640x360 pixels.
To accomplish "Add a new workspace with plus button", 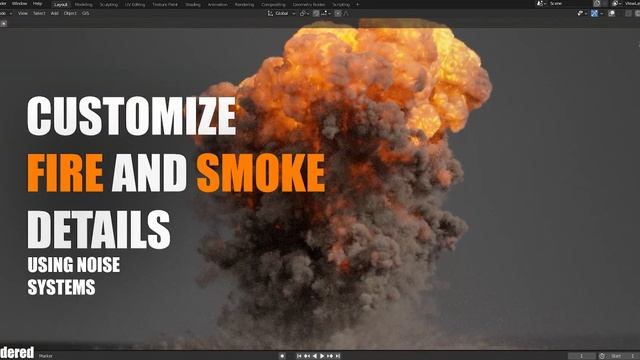I will click(x=358, y=4).
